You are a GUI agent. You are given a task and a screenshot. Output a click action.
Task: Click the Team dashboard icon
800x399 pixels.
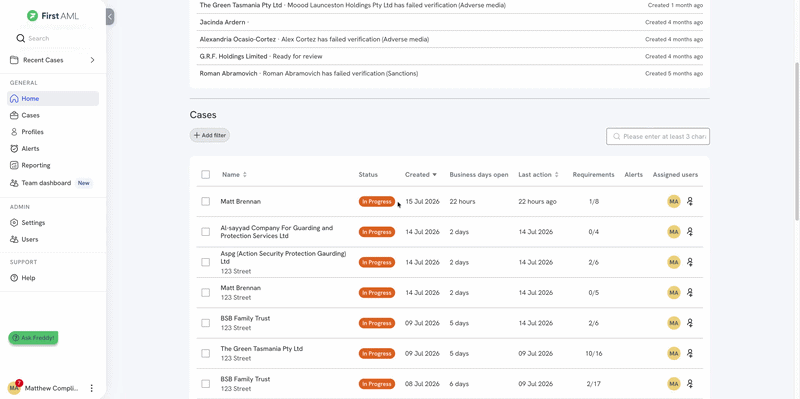coord(14,183)
